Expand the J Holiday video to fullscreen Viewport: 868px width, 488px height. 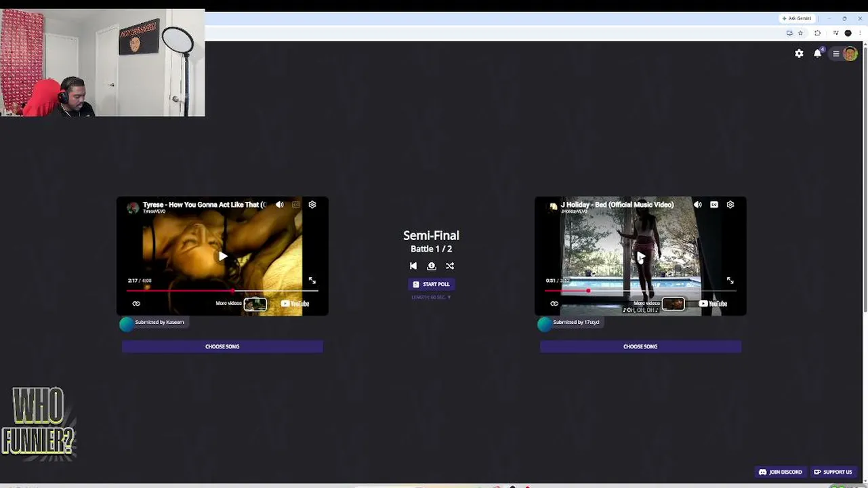[x=730, y=281]
